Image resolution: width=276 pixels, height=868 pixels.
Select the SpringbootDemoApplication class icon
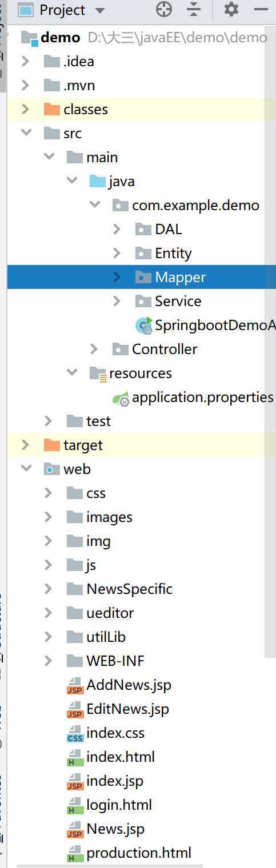coord(143,325)
